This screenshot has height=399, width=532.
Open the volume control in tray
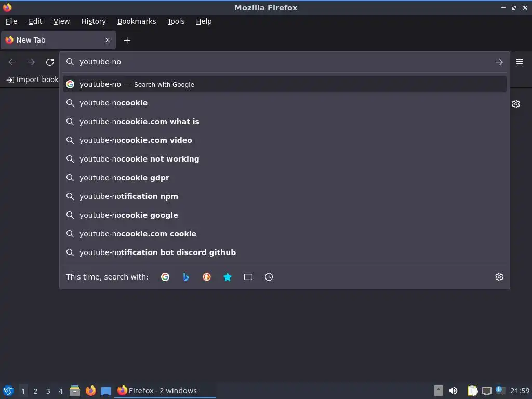pos(453,391)
